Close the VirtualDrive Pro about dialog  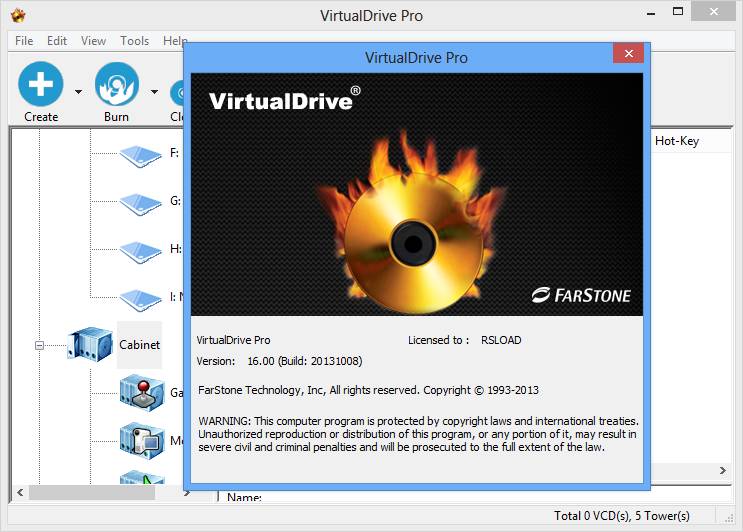[x=628, y=54]
